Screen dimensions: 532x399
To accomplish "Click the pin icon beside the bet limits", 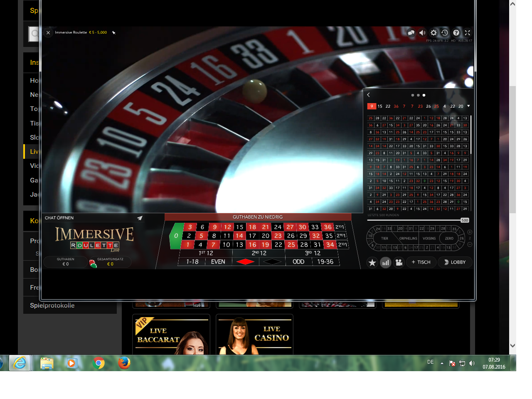I will (x=113, y=32).
